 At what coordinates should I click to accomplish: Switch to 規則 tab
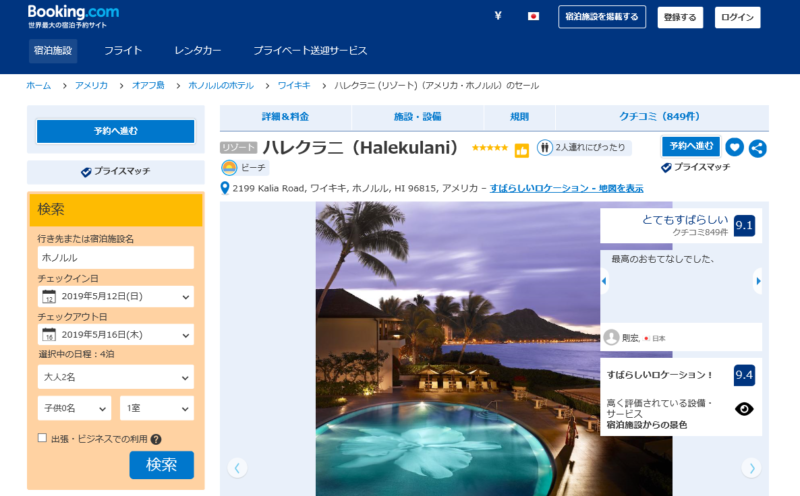coord(519,117)
